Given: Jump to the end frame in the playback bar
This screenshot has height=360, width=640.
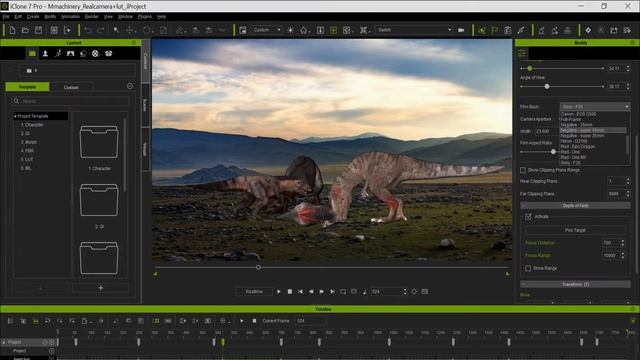Looking at the screenshot, I should pos(332,291).
